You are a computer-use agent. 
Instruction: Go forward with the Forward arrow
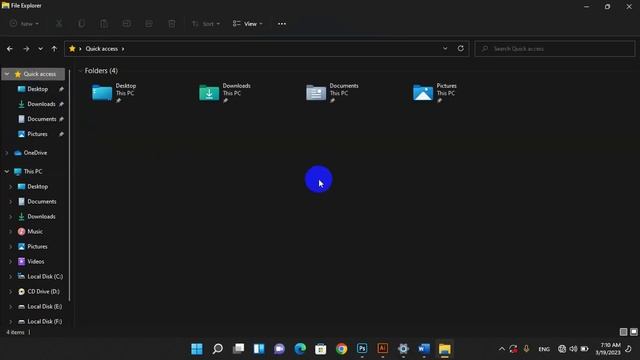pos(26,49)
